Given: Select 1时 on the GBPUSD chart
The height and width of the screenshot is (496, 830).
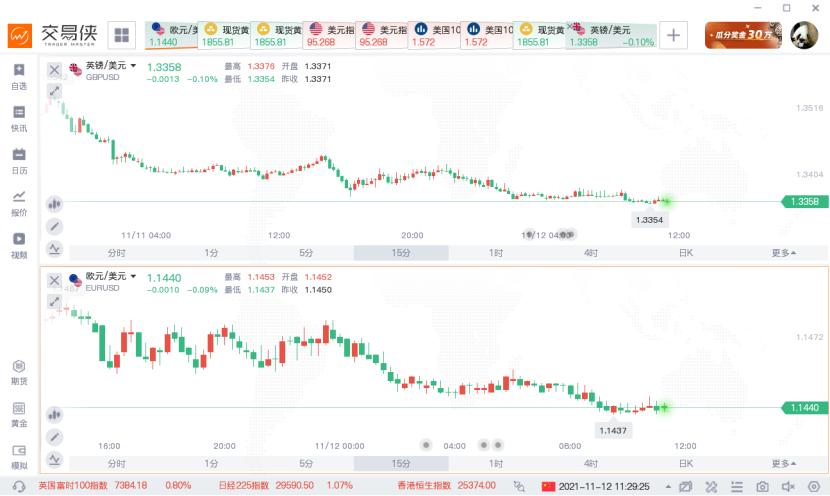Looking at the screenshot, I should click(496, 253).
